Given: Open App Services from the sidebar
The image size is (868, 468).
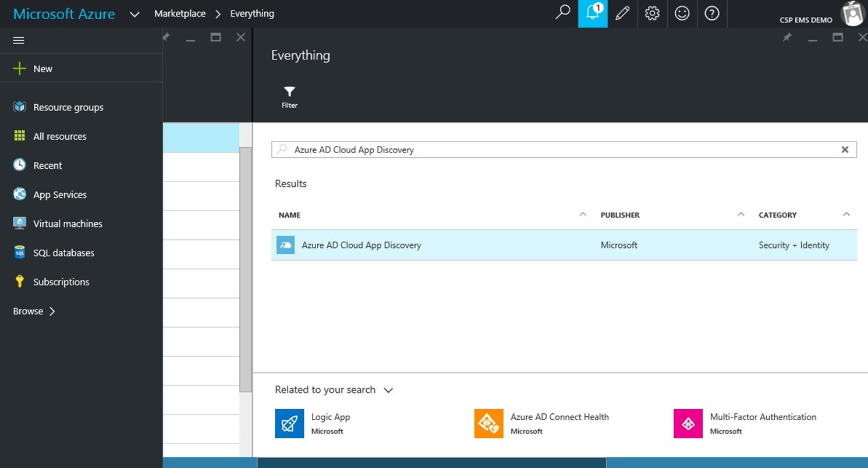Looking at the screenshot, I should (61, 194).
